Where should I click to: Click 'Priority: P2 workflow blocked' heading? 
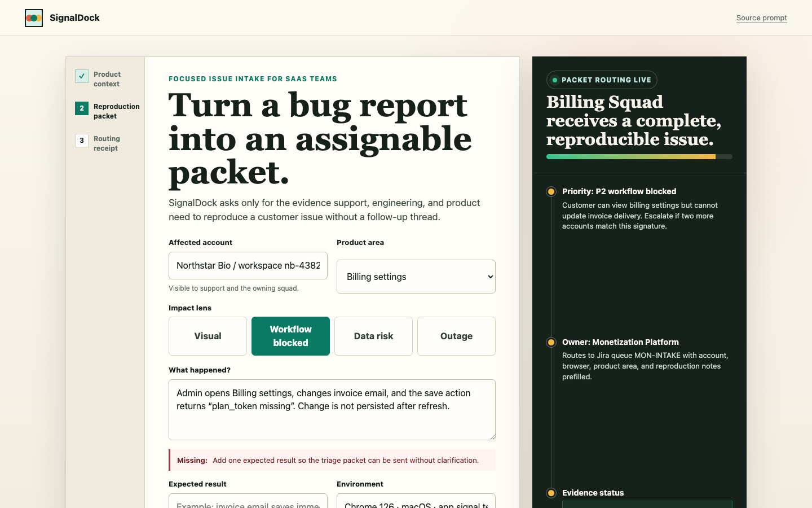point(619,191)
